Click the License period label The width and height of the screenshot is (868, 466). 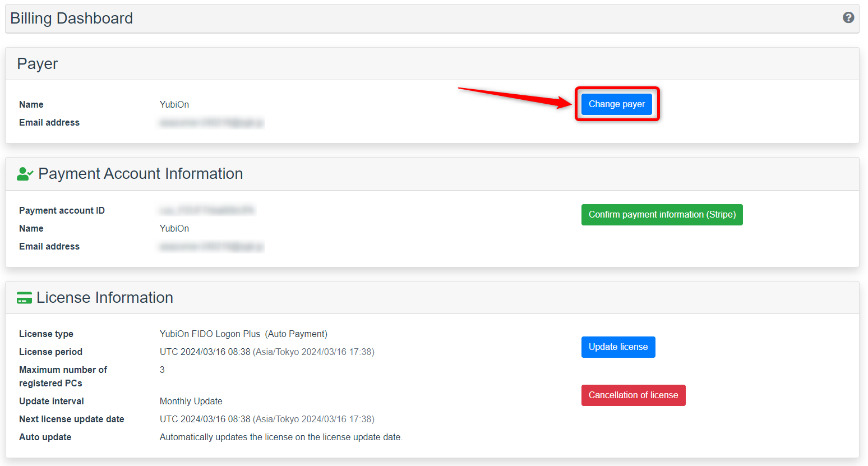pos(50,352)
